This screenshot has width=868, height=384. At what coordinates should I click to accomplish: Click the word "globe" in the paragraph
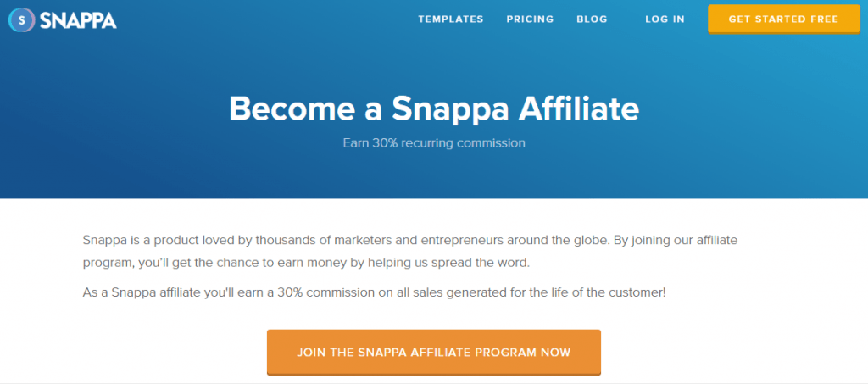tap(578, 240)
